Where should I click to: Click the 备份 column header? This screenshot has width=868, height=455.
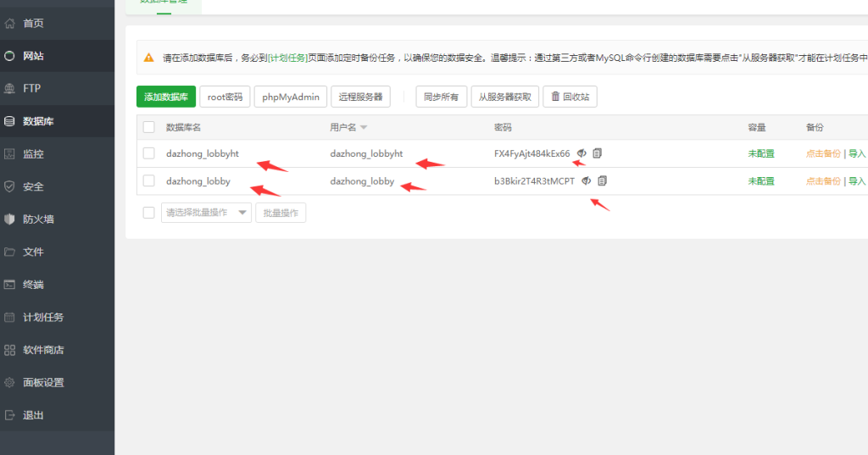click(815, 127)
